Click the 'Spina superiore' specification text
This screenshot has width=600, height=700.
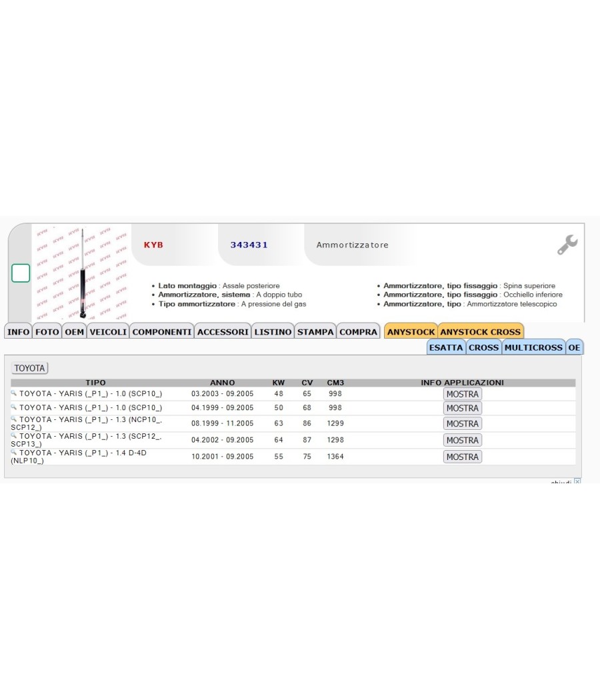[x=529, y=286]
